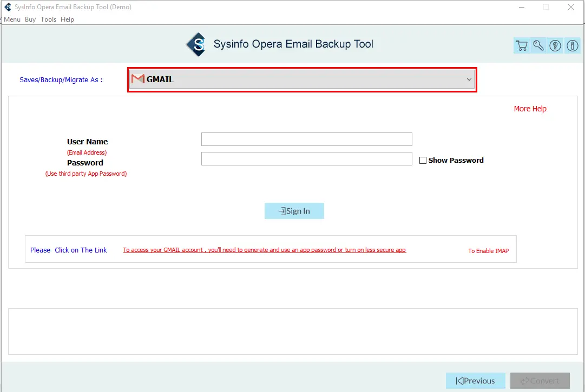The width and height of the screenshot is (585, 392).
Task: Click the 'Saves/Backup/Migrate As :' label
Action: 61,79
